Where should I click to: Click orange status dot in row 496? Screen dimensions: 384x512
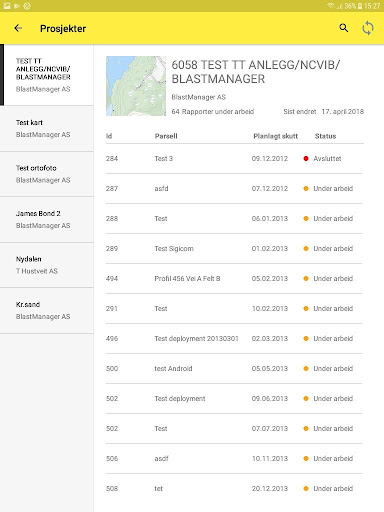306,339
